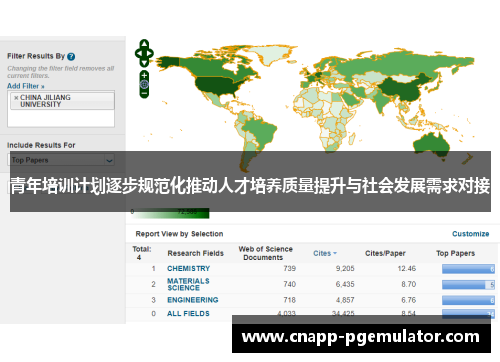The image size is (500, 362).
Task: Open the Customize link
Action: (x=470, y=234)
